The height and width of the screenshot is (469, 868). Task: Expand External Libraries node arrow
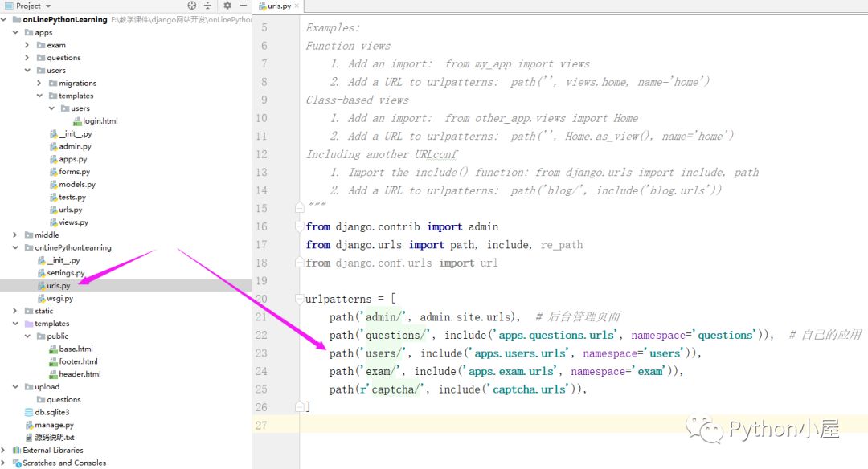[x=4, y=450]
